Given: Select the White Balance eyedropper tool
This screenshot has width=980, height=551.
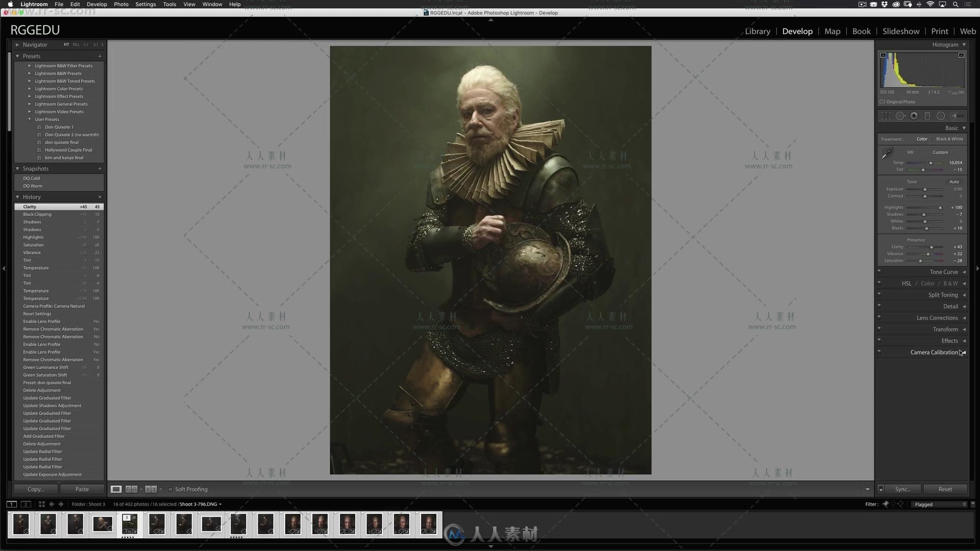Looking at the screenshot, I should pyautogui.click(x=886, y=153).
